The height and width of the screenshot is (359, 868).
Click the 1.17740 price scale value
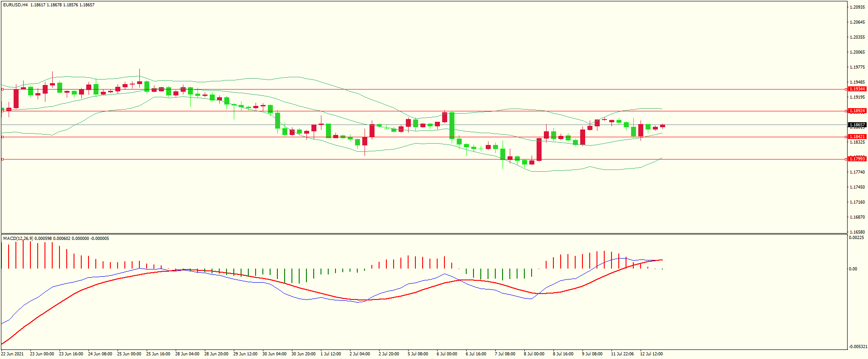click(857, 172)
